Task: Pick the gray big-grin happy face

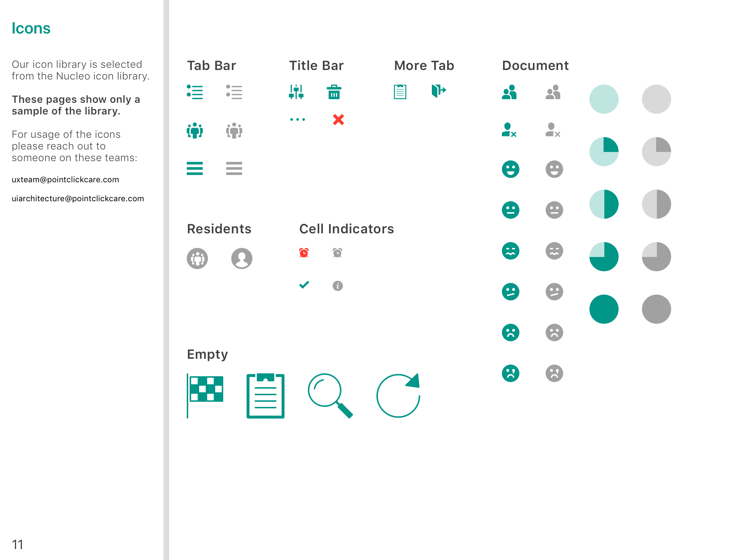Action: pos(554,169)
